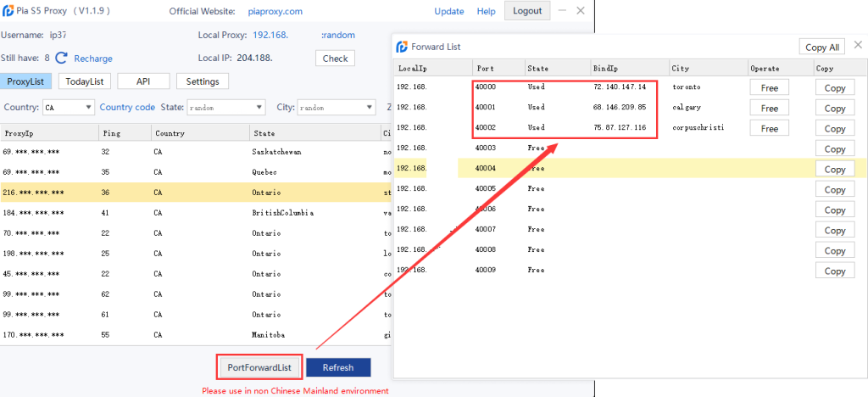Click the toronto city cell
Screen dimensions: 868x397
point(687,87)
